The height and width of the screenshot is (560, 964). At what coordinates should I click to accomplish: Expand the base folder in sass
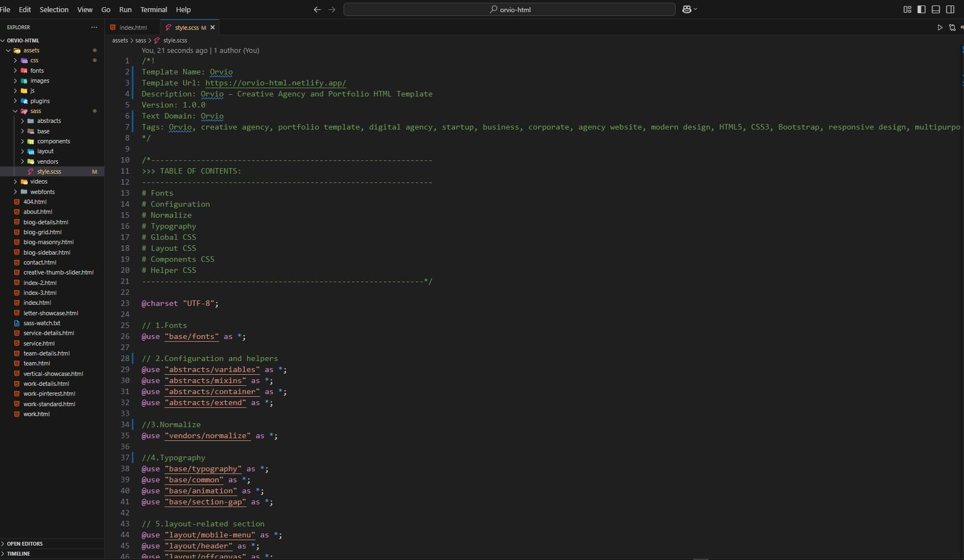[x=52, y=131]
